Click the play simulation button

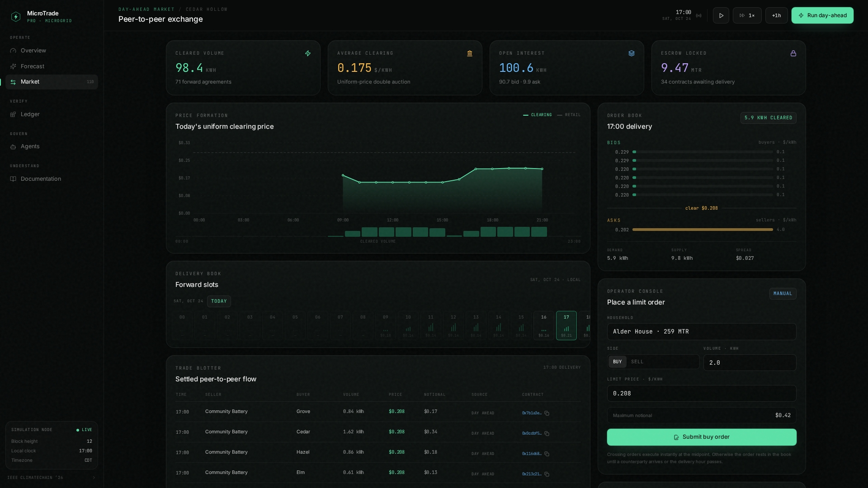721,15
